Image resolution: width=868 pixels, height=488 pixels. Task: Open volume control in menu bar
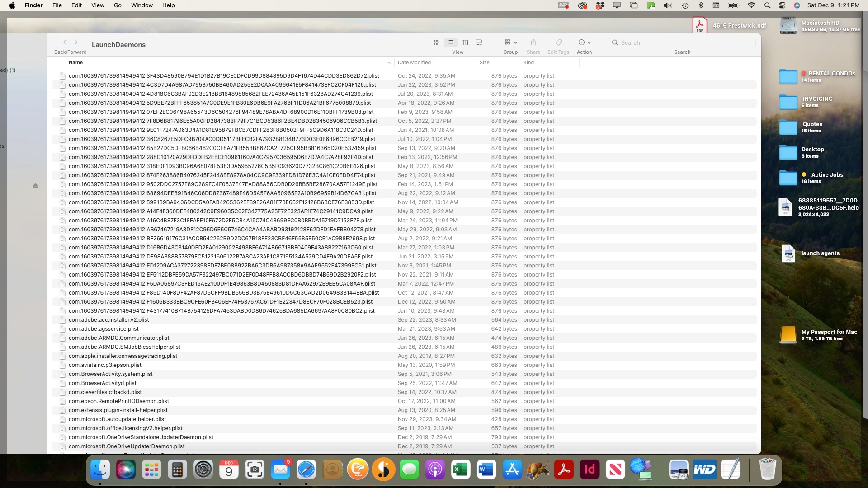click(x=668, y=5)
